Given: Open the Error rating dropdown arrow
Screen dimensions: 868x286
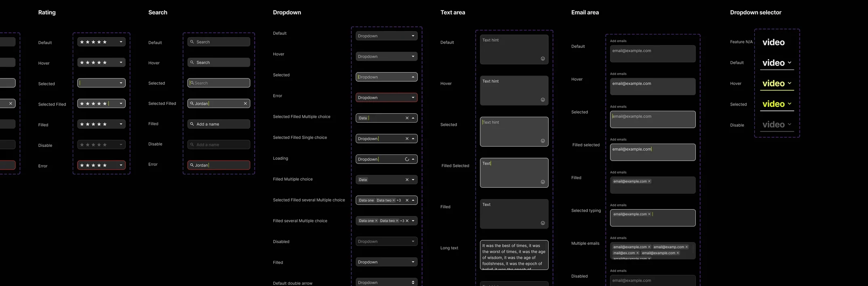Looking at the screenshot, I should (121, 165).
